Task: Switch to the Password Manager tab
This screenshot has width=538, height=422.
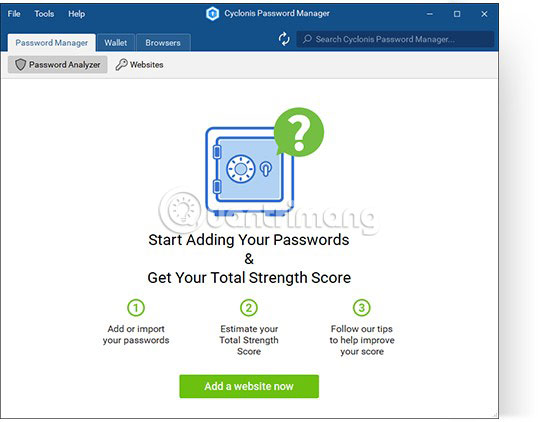Action: (51, 43)
